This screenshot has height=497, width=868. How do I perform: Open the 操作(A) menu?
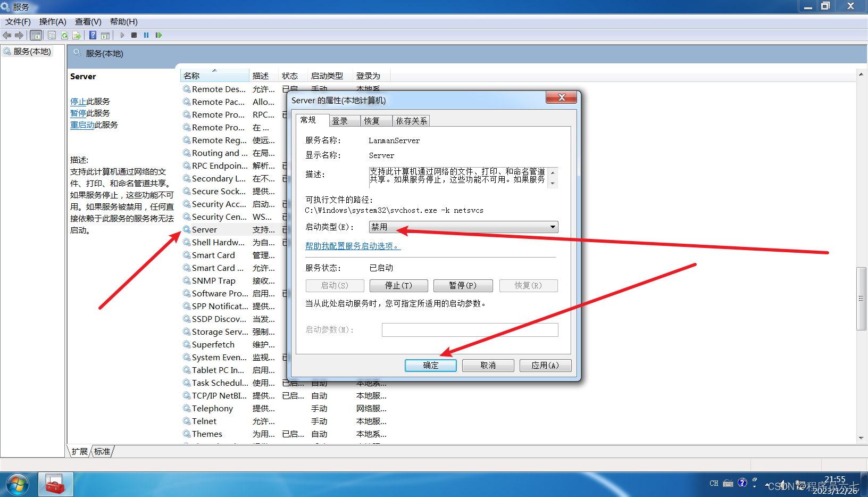(x=53, y=22)
